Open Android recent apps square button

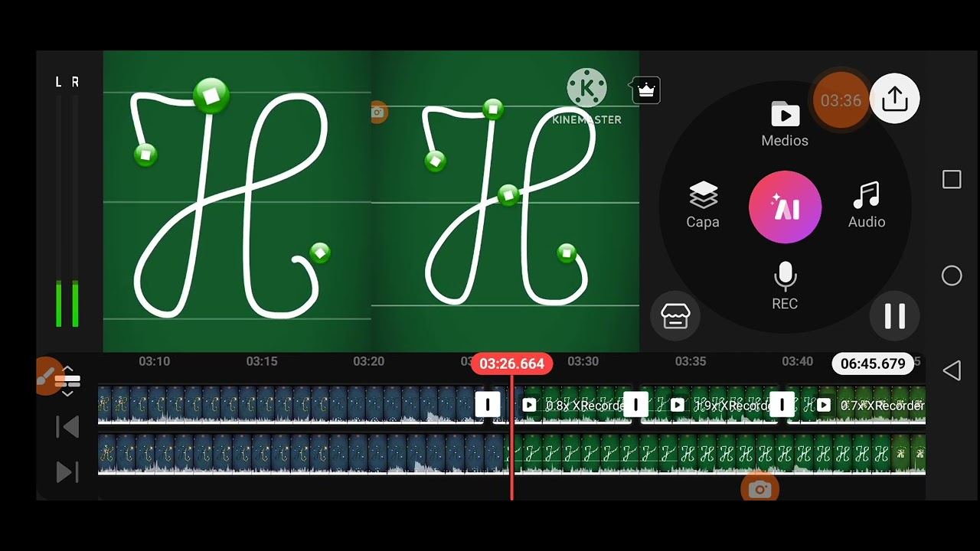[x=952, y=180]
